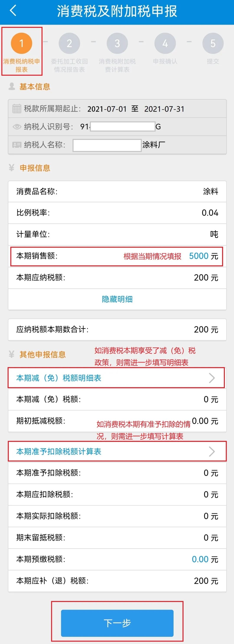Image resolution: width=234 pixels, height=644 pixels.
Task: Tap the back arrow in header
Action: 13,11
